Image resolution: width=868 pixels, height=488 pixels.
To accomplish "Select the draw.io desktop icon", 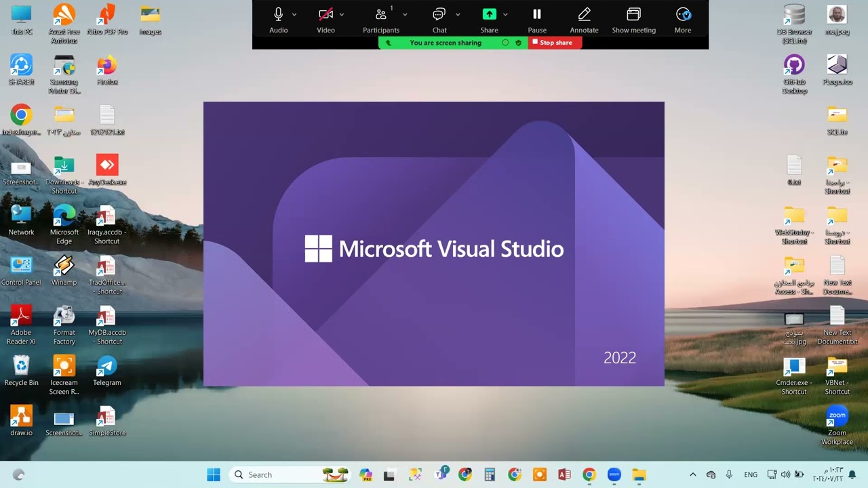I will coord(21,422).
